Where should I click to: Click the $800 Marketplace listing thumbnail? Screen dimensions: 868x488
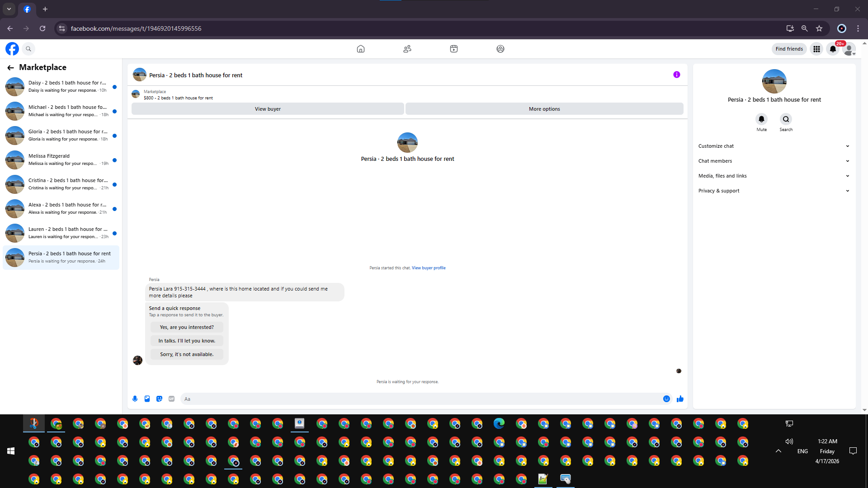(x=136, y=94)
